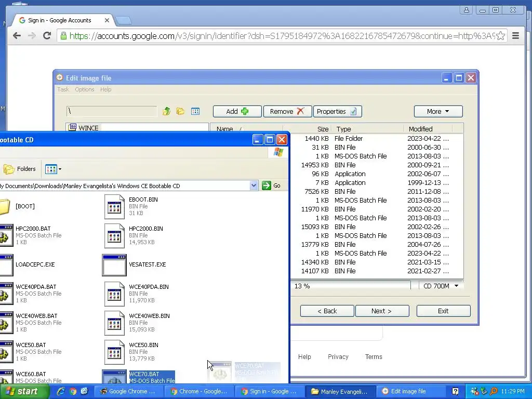Open the CD 700M size dropdown

click(x=441, y=286)
